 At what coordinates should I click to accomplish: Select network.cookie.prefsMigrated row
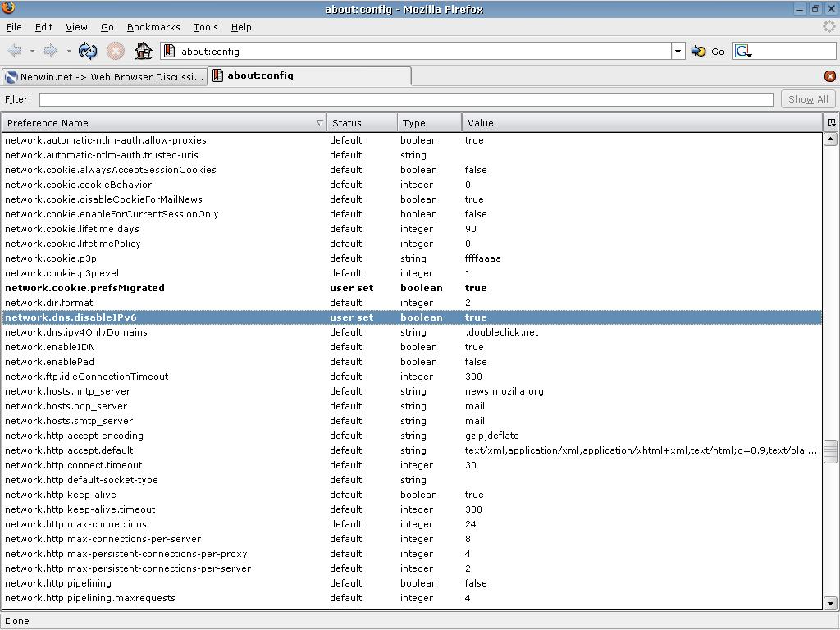point(412,288)
